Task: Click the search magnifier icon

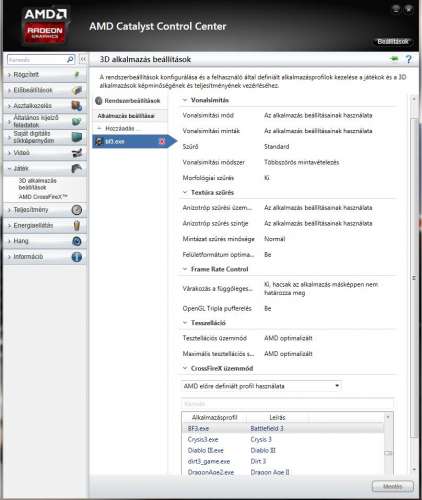Action: (x=70, y=60)
